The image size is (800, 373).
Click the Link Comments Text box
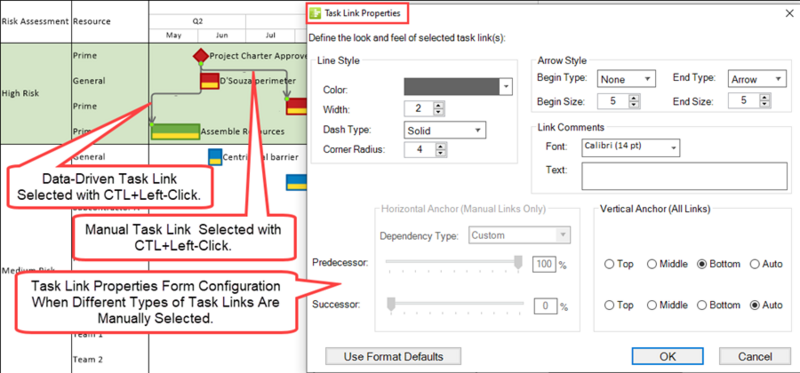point(684,176)
